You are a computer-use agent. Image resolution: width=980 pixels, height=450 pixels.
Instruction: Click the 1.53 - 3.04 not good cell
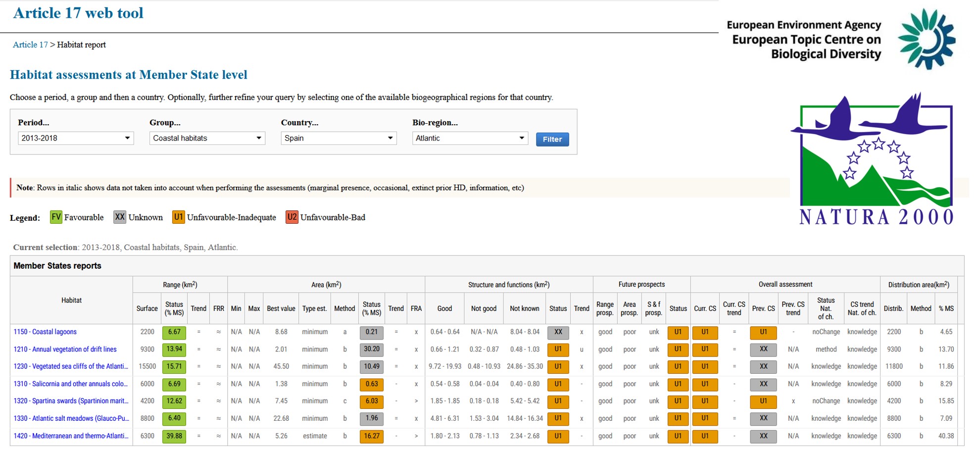[x=484, y=418]
